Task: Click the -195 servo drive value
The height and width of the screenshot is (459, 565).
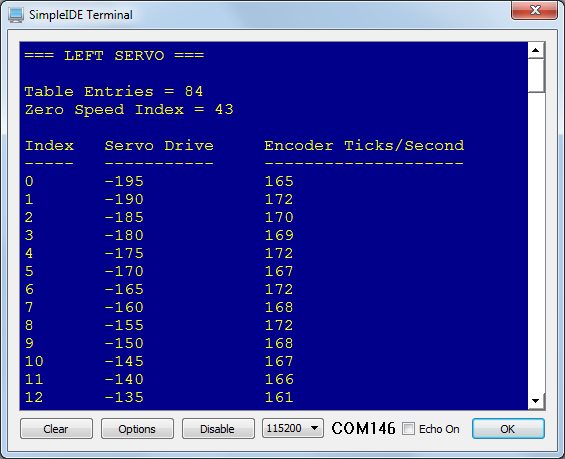Action: pos(124,181)
